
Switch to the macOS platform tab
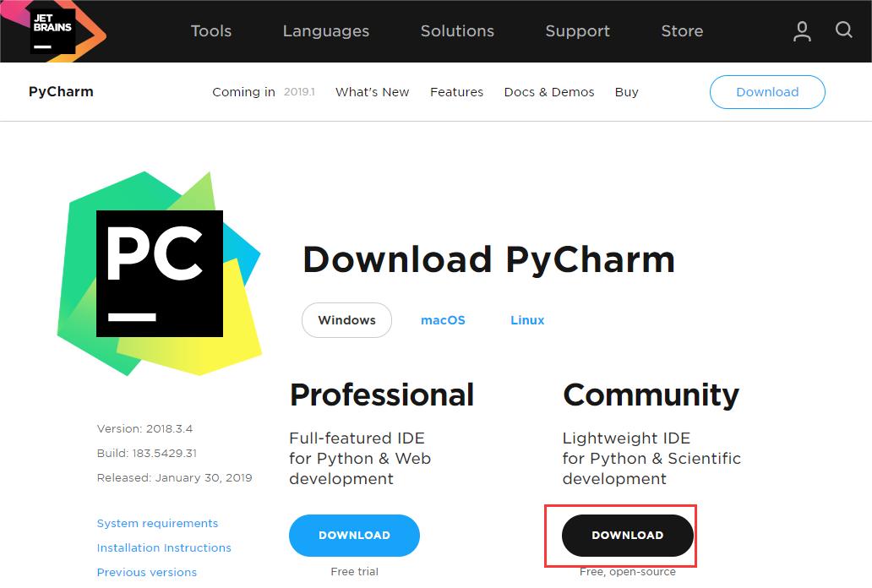coord(443,320)
